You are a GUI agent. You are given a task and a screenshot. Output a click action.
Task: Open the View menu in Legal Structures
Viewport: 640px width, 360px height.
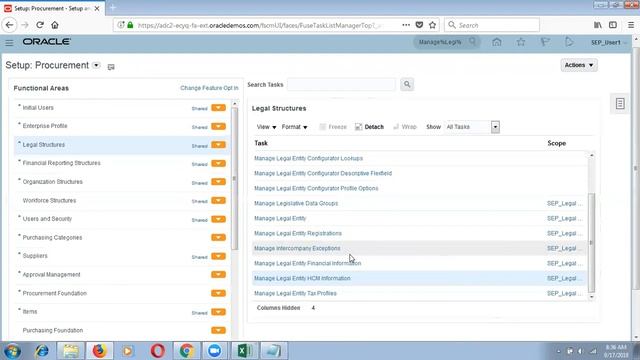coord(266,127)
